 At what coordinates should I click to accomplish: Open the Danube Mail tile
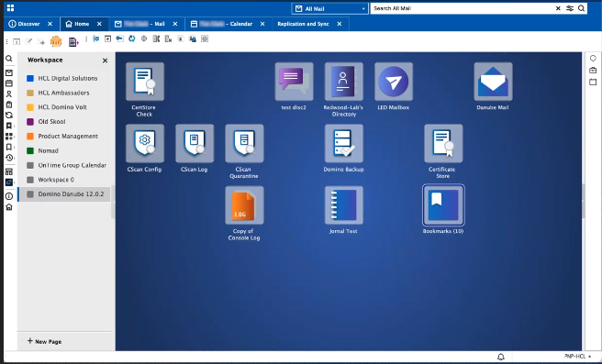click(x=493, y=82)
